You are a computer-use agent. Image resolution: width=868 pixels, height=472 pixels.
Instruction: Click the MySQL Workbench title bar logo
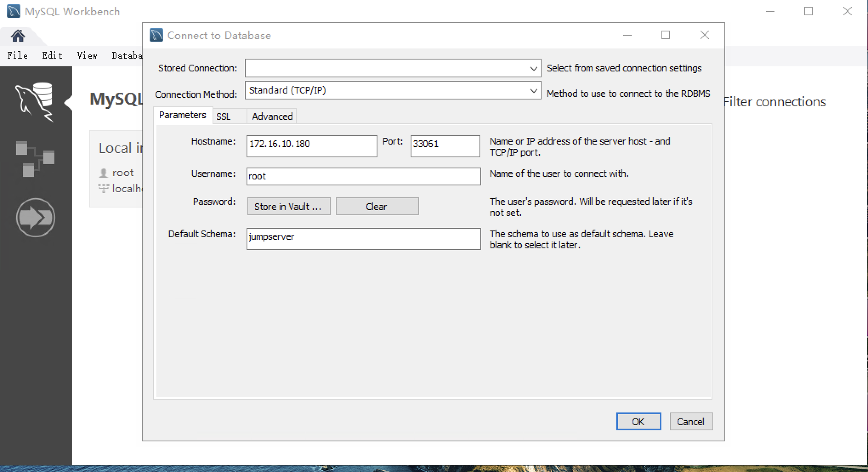click(x=14, y=11)
